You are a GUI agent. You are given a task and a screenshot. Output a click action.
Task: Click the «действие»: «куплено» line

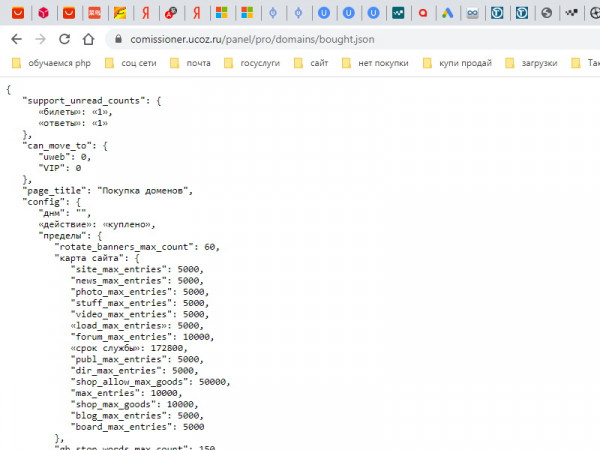(x=96, y=224)
